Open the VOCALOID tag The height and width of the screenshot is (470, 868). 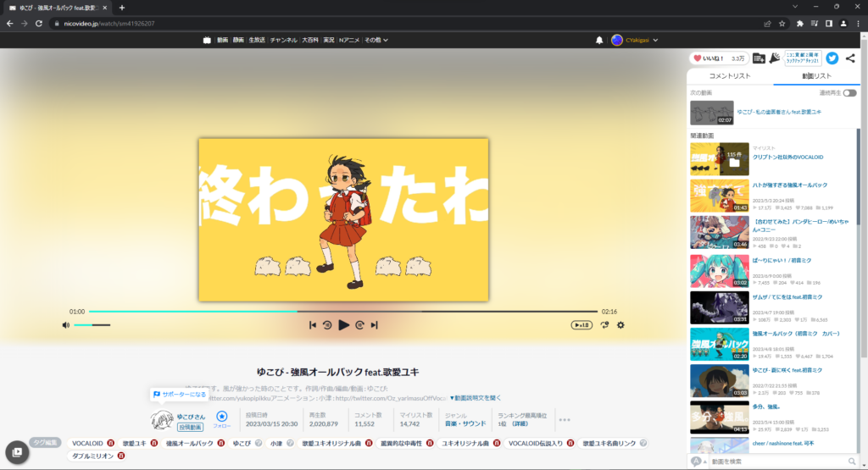point(87,443)
